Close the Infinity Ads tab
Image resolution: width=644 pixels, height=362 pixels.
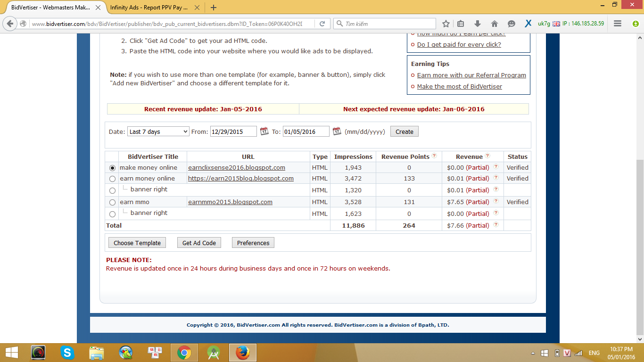coord(197,8)
